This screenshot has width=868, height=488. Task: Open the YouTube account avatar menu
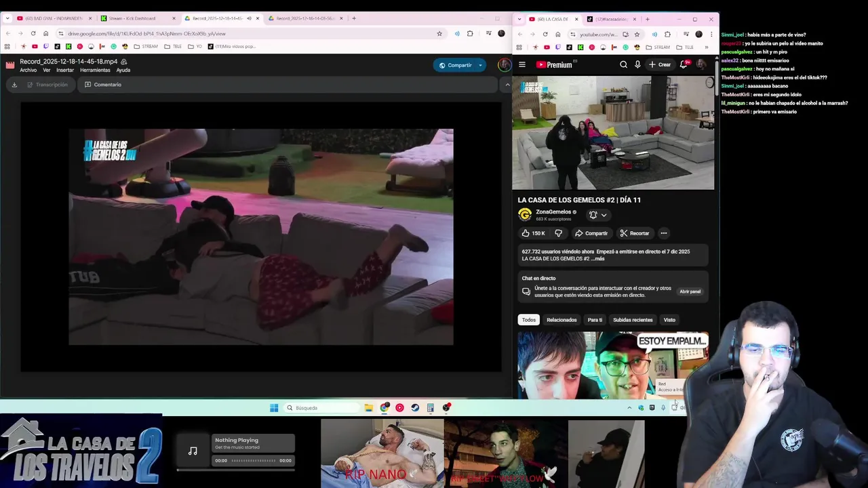click(701, 64)
